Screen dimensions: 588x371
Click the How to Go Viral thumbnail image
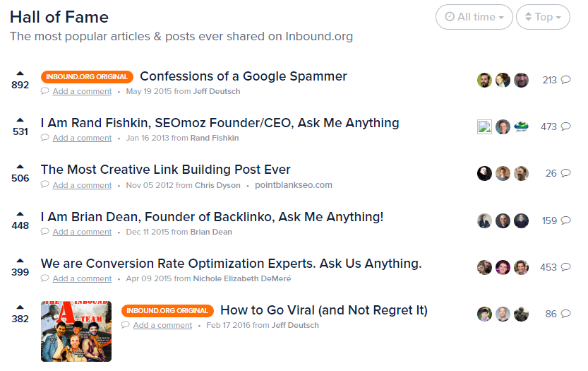click(x=76, y=331)
